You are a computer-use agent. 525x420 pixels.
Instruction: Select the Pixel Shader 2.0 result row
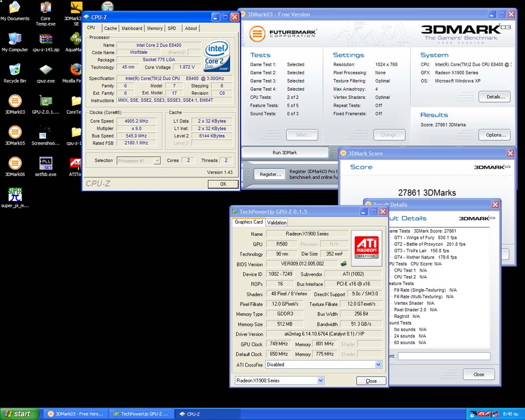pyautogui.click(x=415, y=310)
